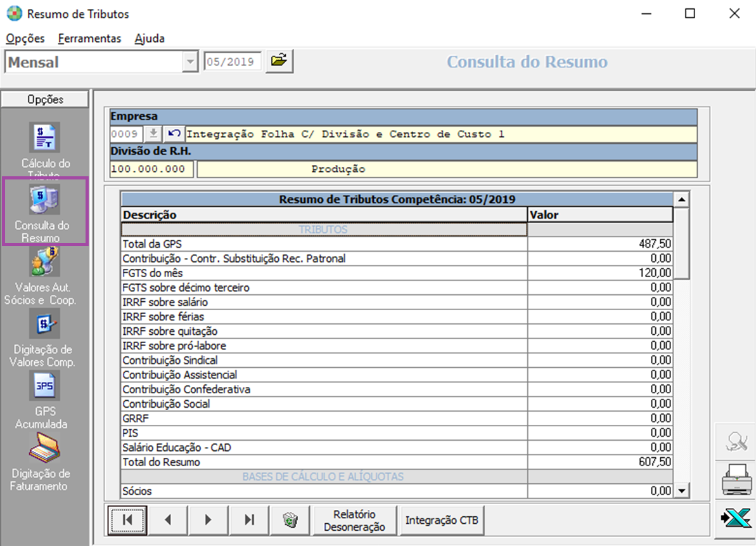Select the Contribuição Assistencial row
This screenshot has width=756, height=546.
point(396,375)
